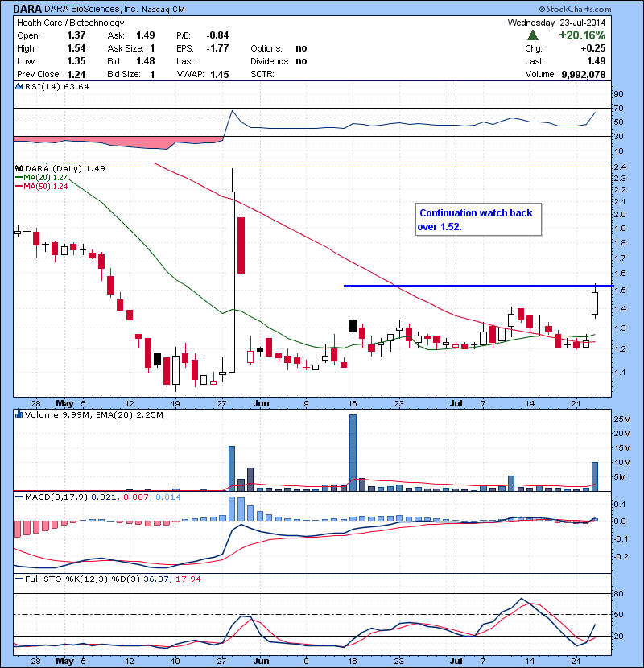Click the DARA (Daily) candlestick icon

pos(19,168)
